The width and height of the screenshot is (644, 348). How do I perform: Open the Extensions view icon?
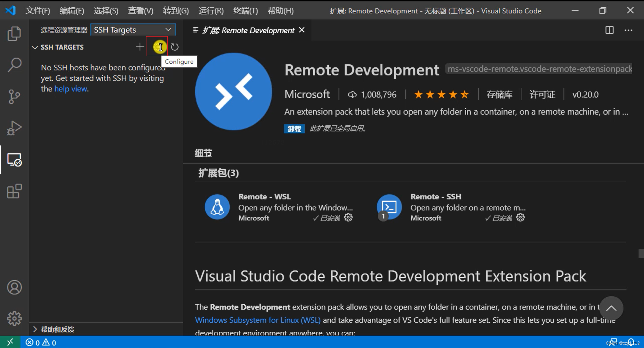[x=14, y=191]
